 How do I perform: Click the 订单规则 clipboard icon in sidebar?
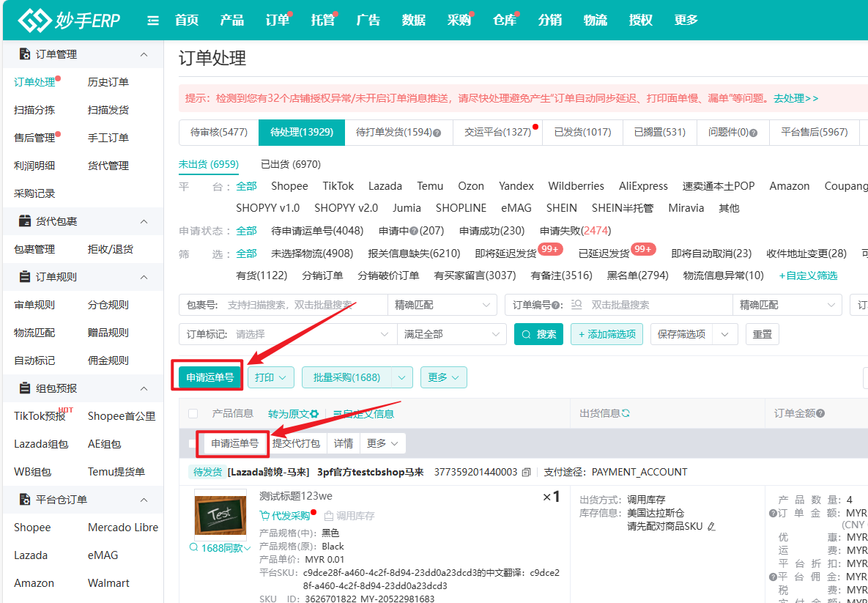24,276
